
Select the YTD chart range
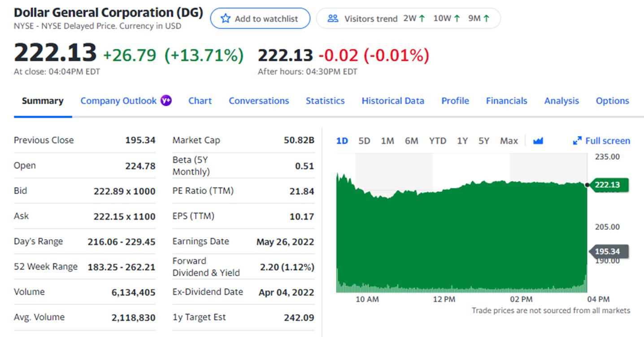click(x=437, y=141)
